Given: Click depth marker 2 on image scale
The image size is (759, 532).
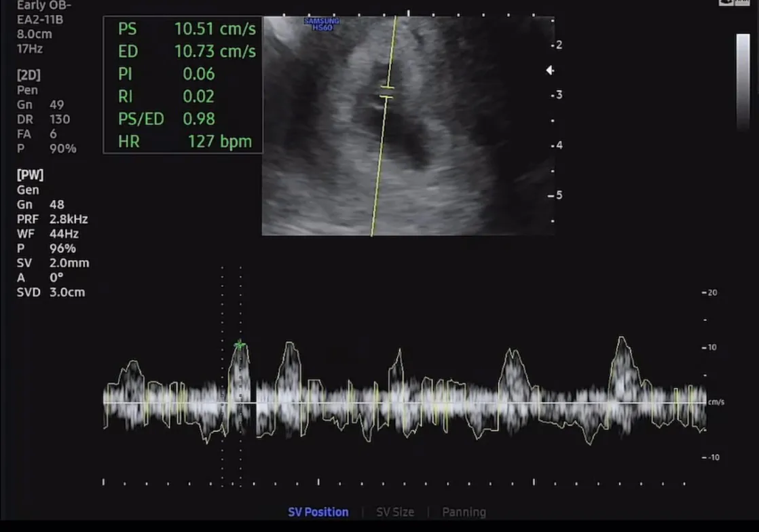Looking at the screenshot, I should coord(559,45).
